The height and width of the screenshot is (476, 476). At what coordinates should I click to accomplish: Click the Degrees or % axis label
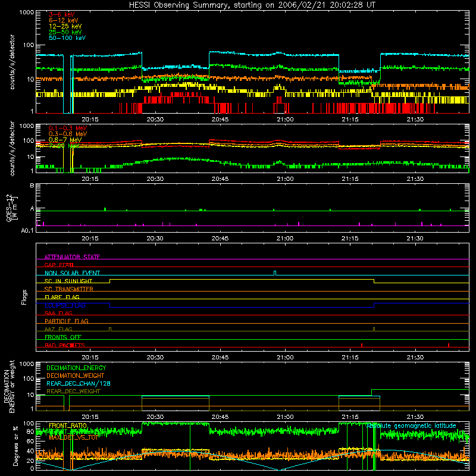point(15,446)
